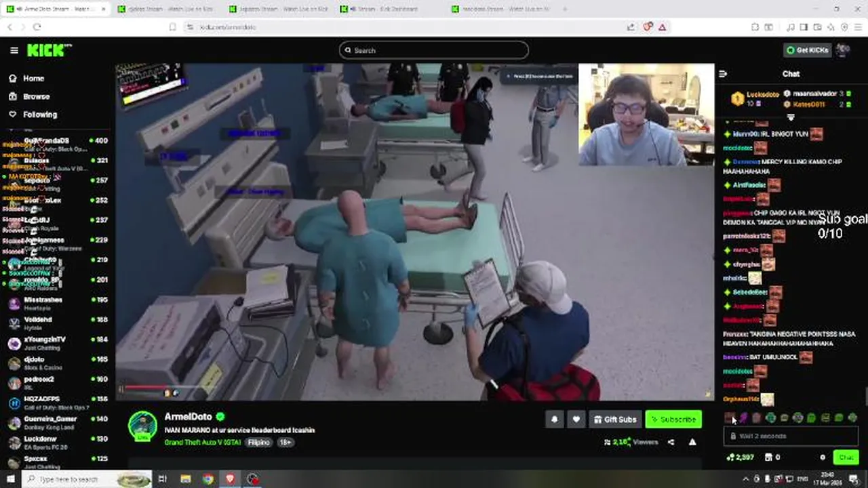Open pedroox2 channel in sidebar
The image size is (868, 488).
[x=57, y=382]
